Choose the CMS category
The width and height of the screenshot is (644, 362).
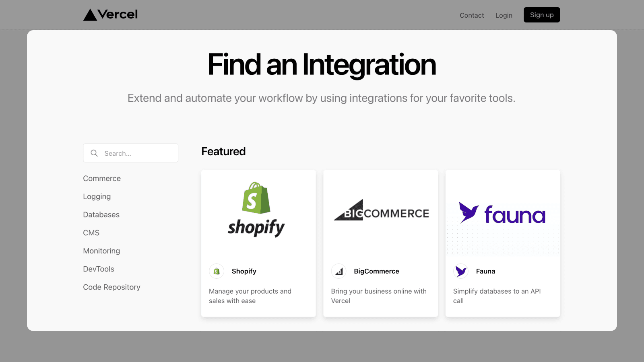91,233
